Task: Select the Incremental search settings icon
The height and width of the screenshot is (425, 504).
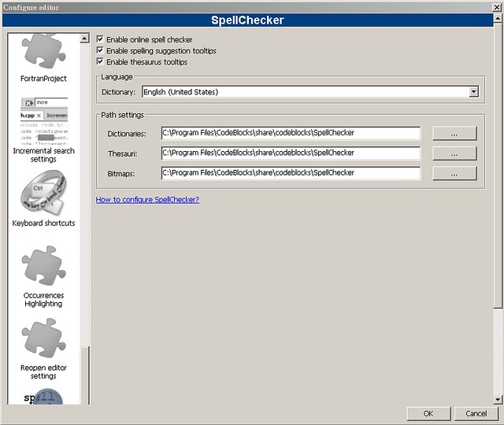Action: (44, 121)
